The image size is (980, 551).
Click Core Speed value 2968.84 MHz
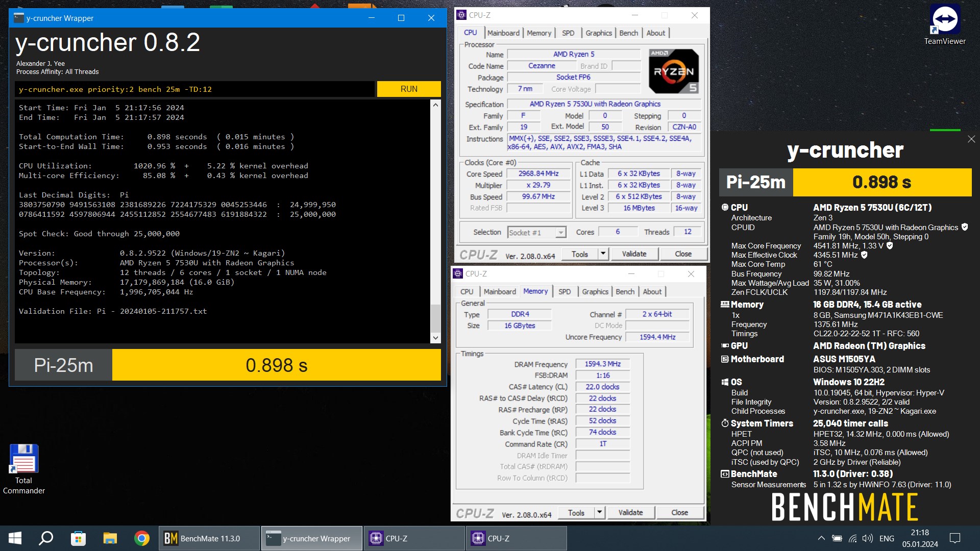(x=538, y=173)
